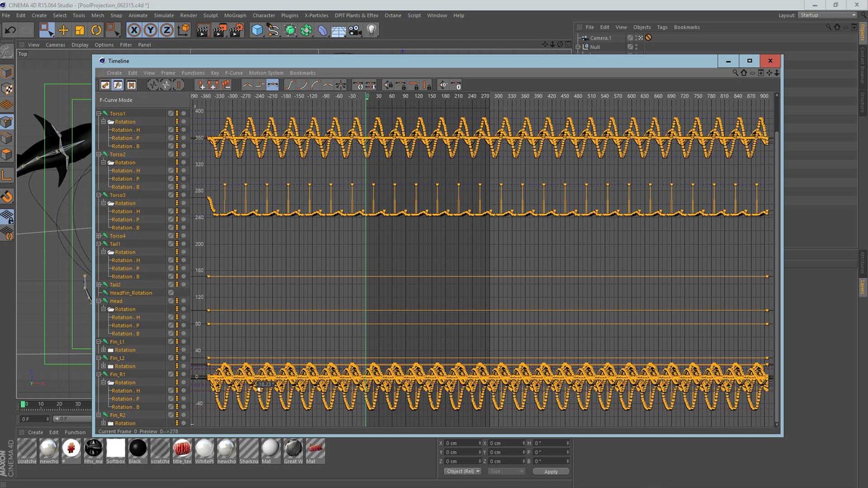Open Edit Render Settings icon
Screen dimensions: 868x488
[x=236, y=30]
